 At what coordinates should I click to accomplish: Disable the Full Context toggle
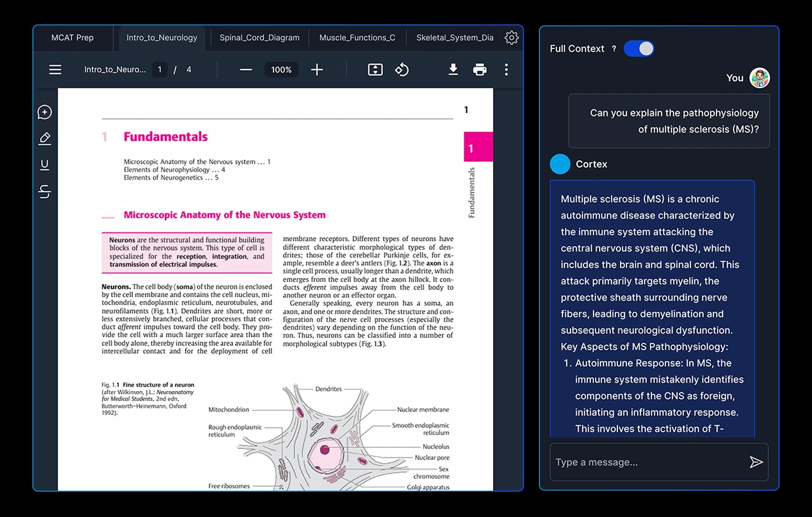[639, 48]
